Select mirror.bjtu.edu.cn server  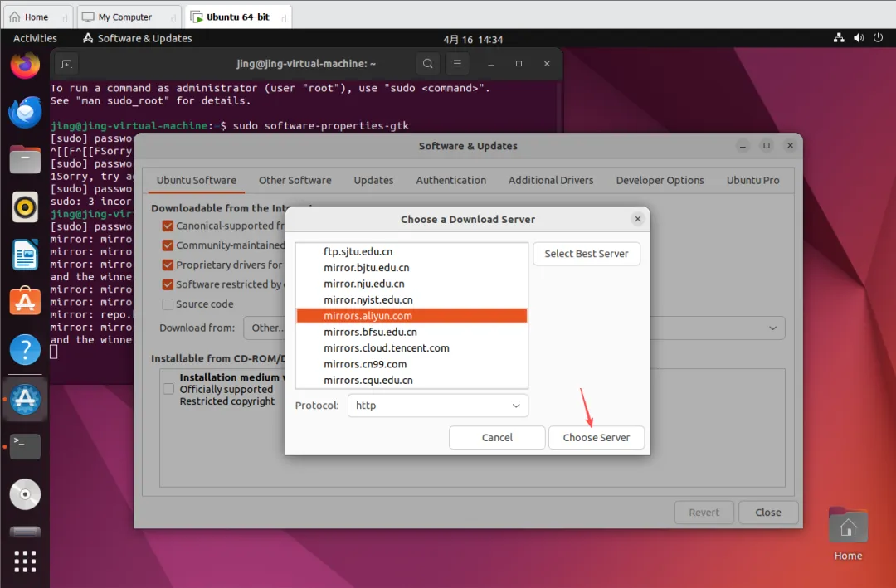(411, 267)
